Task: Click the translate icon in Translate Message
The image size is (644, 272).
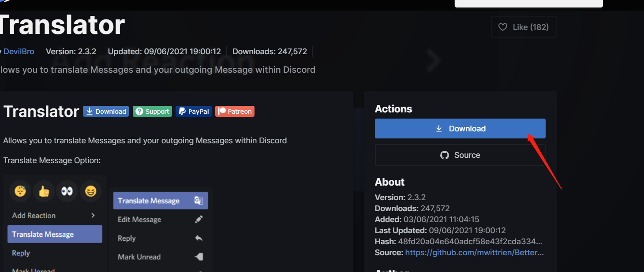Action: pos(199,201)
